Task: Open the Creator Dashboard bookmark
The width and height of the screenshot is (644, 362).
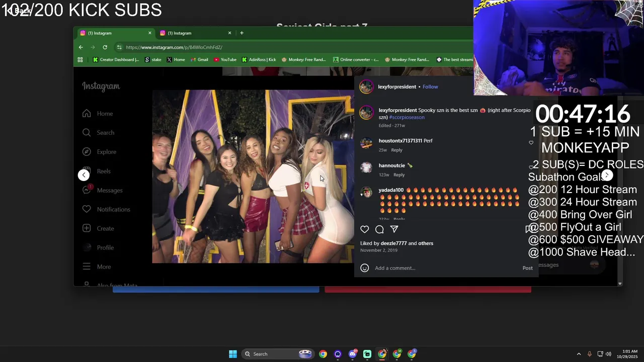Action: point(116,60)
